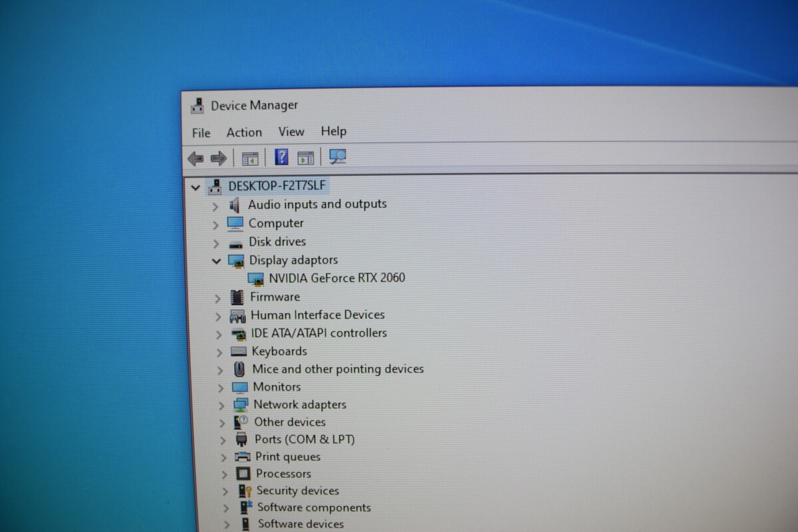Screen dimensions: 798x532
Task: Click the Computer category monitor icon
Action: (235, 223)
